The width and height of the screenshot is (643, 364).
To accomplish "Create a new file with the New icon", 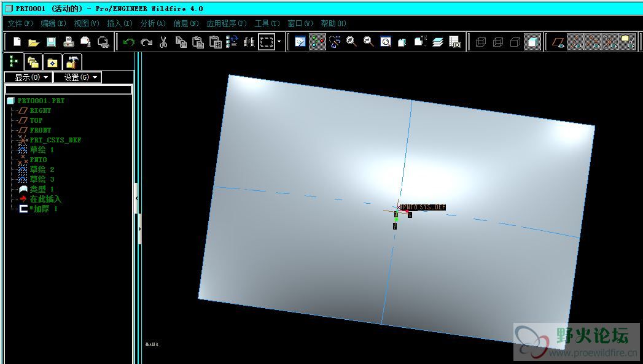I will pos(17,42).
